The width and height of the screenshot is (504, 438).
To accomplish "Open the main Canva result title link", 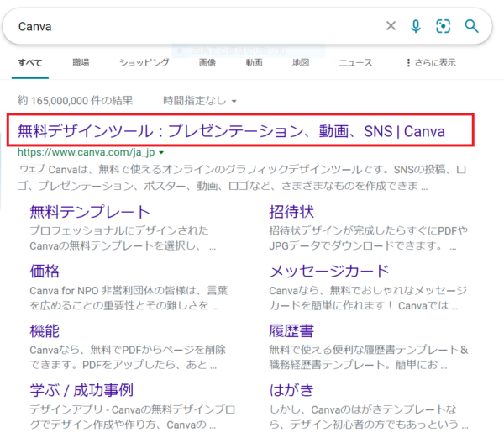I will click(232, 131).
